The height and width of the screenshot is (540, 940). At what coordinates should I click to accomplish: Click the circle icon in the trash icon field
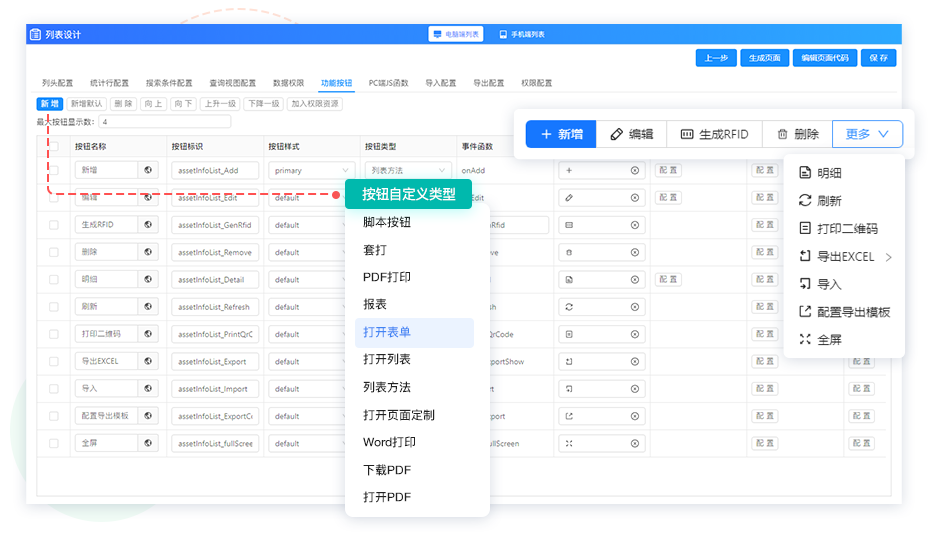(x=635, y=252)
